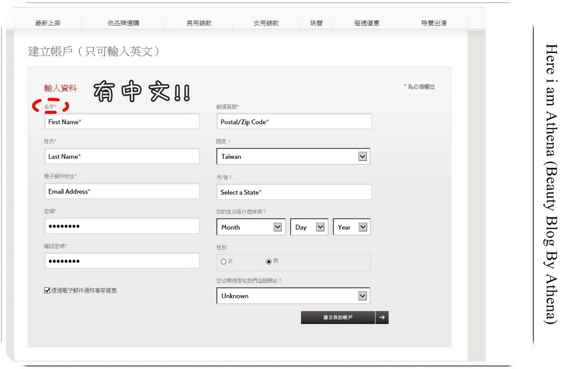588x369 pixels.
Task: Open the 珠寶 navigation tab
Action: (316, 23)
